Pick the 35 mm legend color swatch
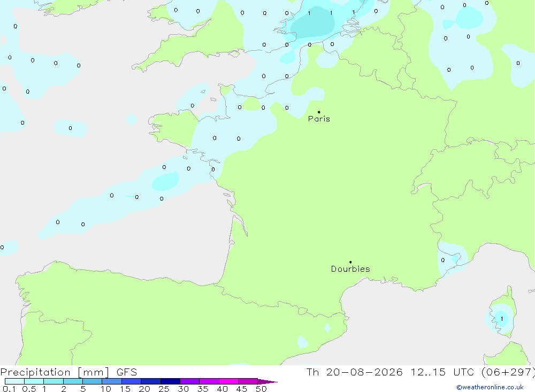 coord(209,381)
